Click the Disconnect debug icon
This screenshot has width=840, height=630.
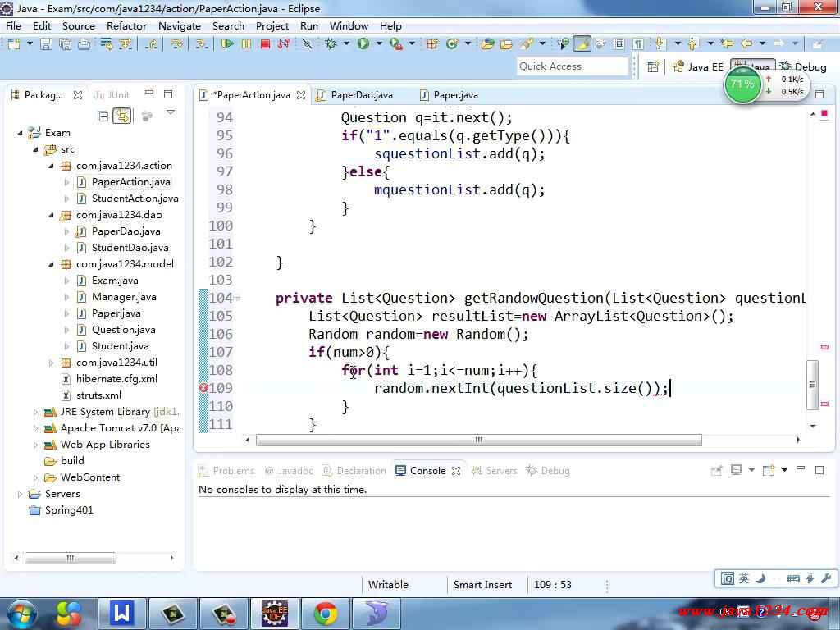click(283, 44)
